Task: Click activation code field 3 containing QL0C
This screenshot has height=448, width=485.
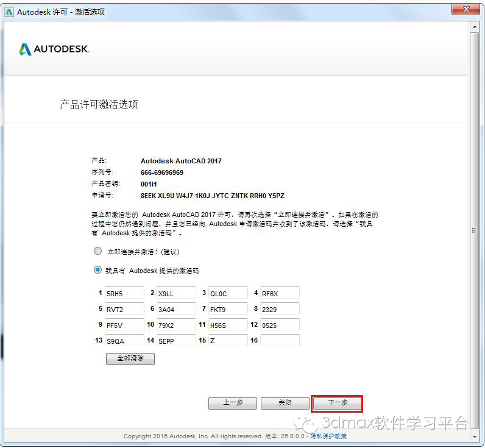Action: coord(228,293)
